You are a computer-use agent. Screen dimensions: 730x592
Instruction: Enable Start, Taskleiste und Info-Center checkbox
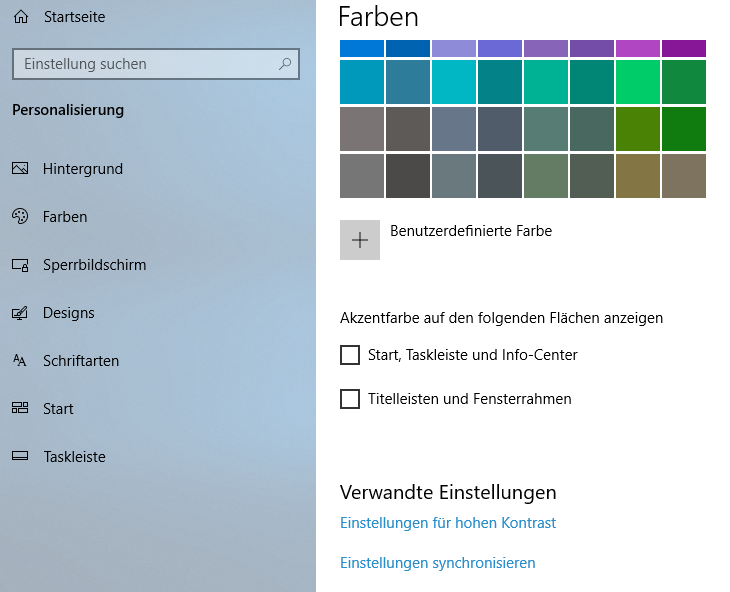(350, 355)
